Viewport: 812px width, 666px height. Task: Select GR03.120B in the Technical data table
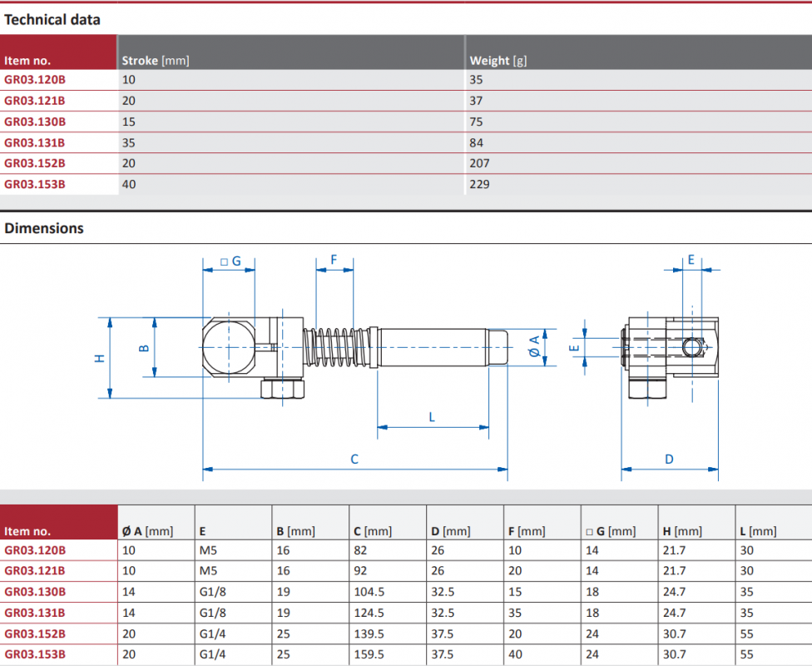click(x=35, y=80)
